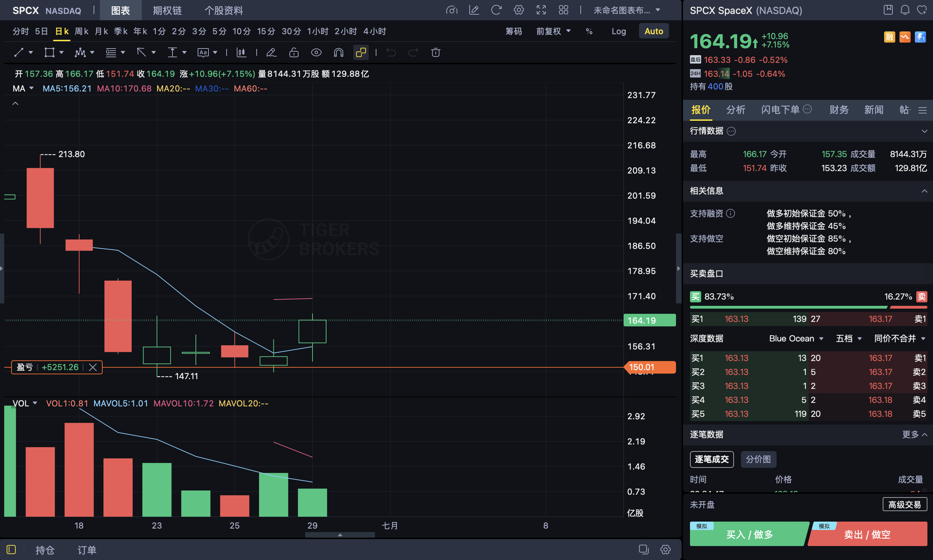Select the 周k weekly chart period
This screenshot has height=560, width=933.
pyautogui.click(x=81, y=31)
